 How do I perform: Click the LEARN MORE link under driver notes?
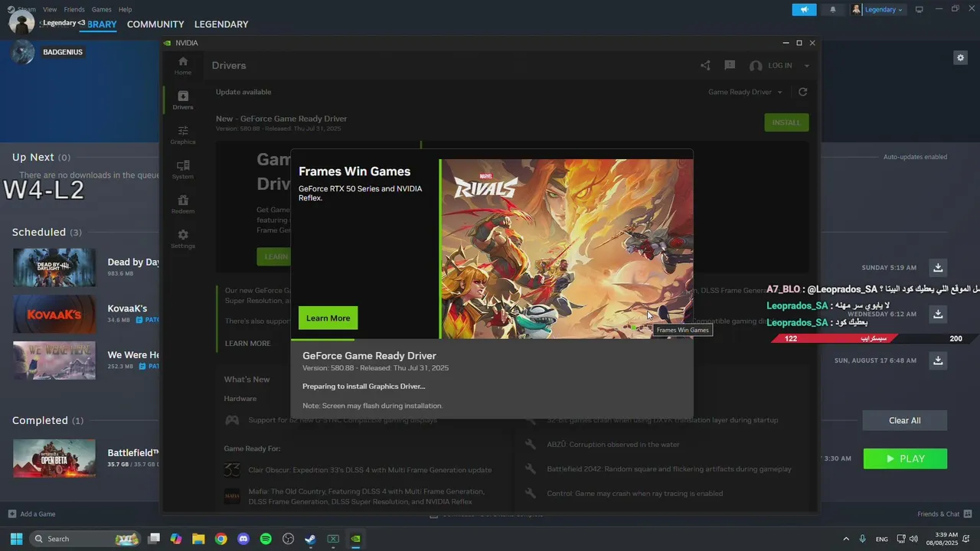point(247,344)
